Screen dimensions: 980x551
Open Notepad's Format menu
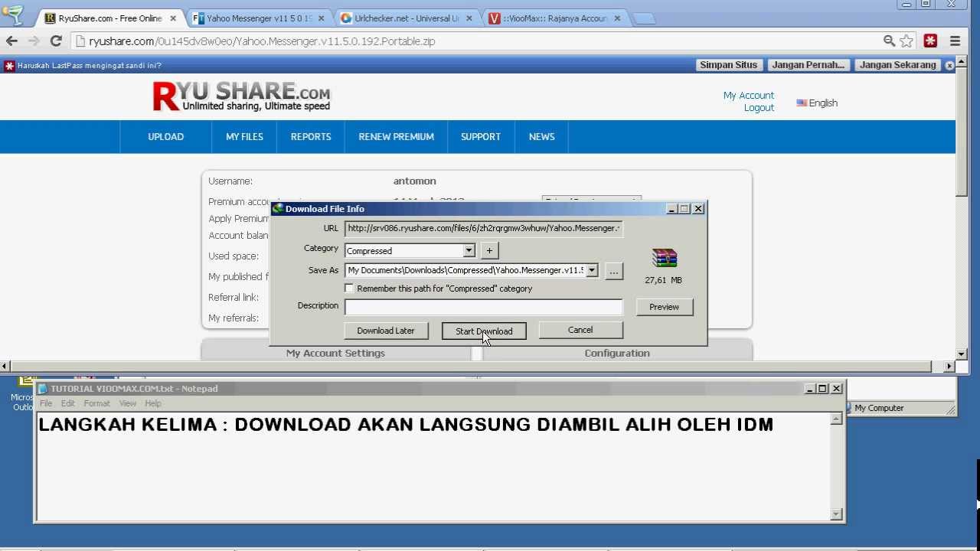(97, 403)
